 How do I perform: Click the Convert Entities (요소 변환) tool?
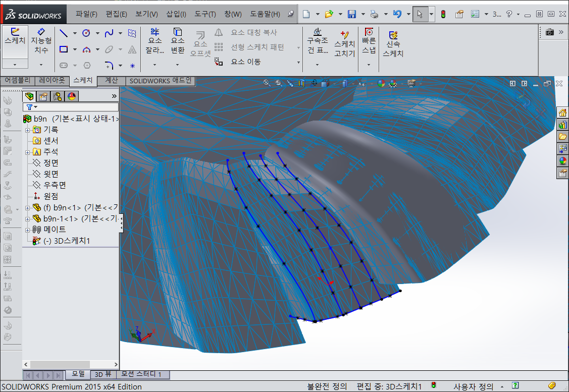[x=178, y=41]
